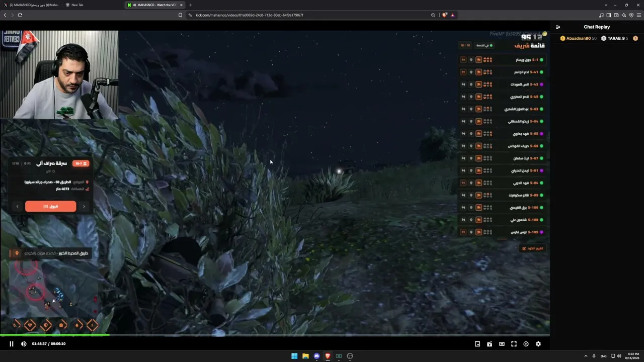This screenshot has width=644, height=362.
Task: Focus the kick.com address bar
Action: click(x=307, y=15)
